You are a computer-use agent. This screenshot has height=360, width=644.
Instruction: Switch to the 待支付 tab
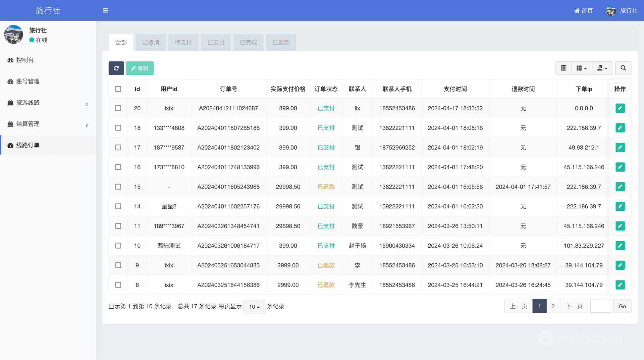[x=183, y=43]
